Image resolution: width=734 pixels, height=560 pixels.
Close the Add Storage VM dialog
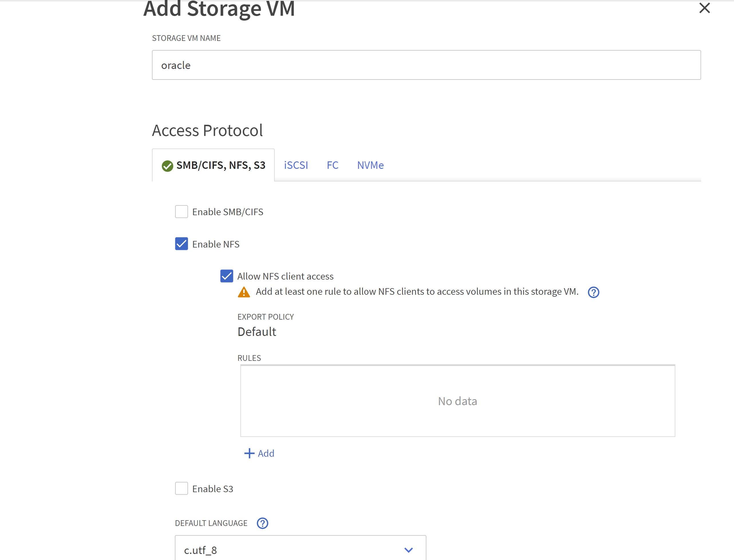704,8
